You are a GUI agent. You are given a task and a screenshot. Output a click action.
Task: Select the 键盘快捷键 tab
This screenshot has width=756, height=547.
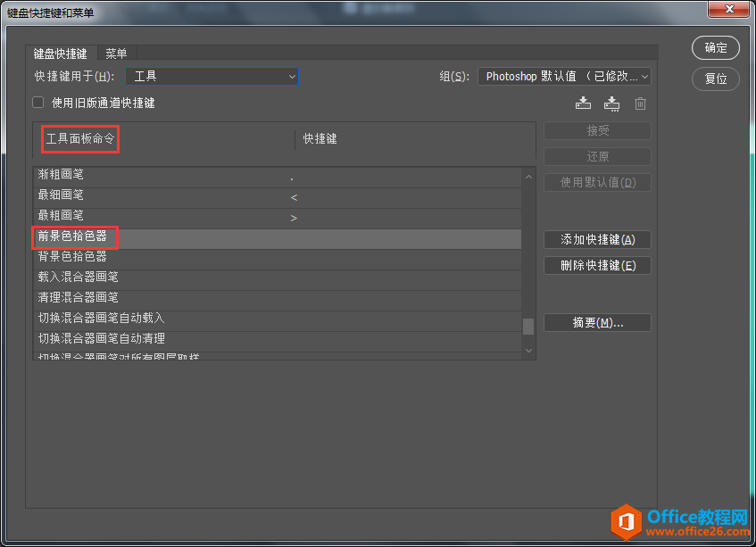[61, 54]
